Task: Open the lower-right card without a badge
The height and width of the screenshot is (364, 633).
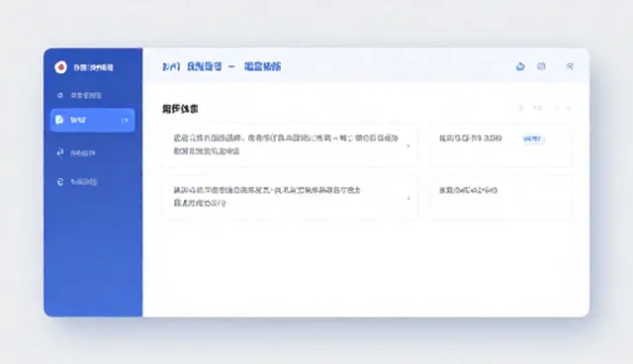Action: 500,198
